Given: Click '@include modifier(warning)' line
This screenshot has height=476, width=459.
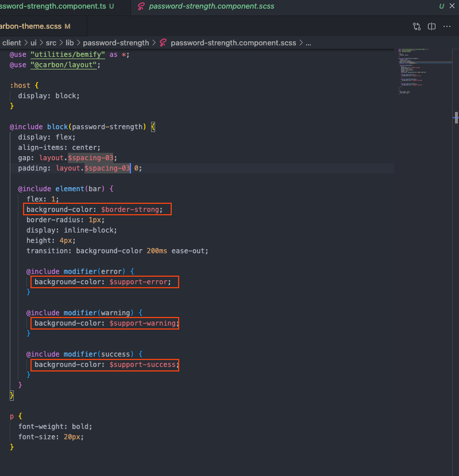Looking at the screenshot, I should (84, 313).
